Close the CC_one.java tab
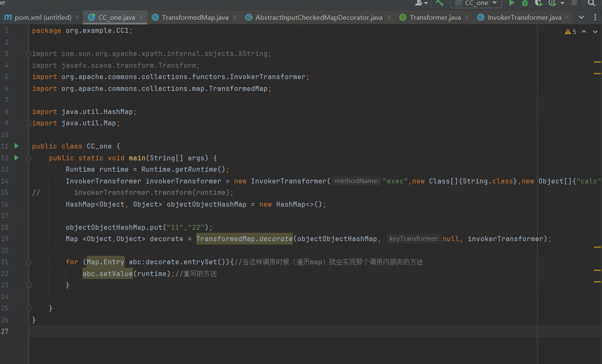Screen dimensions: 602x364 [141, 17]
